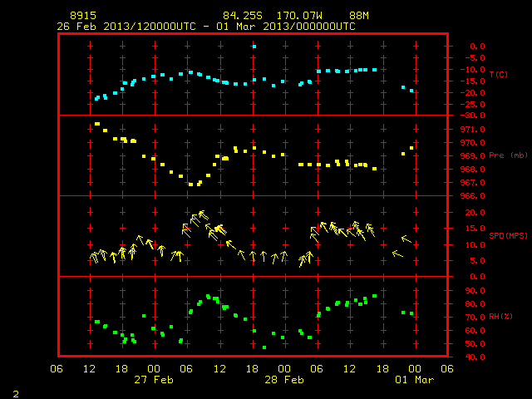Click the 28 Feb date label
The height and width of the screenshot is (399, 532).
point(284,380)
